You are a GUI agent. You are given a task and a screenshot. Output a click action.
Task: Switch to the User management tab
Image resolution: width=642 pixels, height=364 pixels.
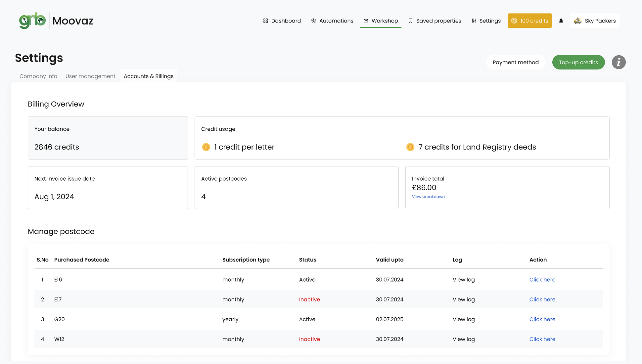coord(90,76)
